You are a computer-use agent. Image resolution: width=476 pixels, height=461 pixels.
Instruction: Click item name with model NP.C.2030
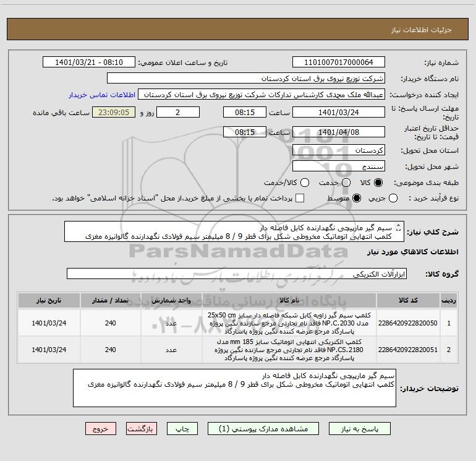pos(289,323)
